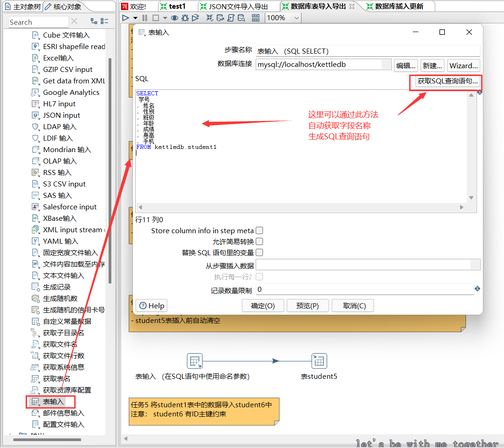Pause the running transformation
The image size is (504, 448).
(x=145, y=18)
